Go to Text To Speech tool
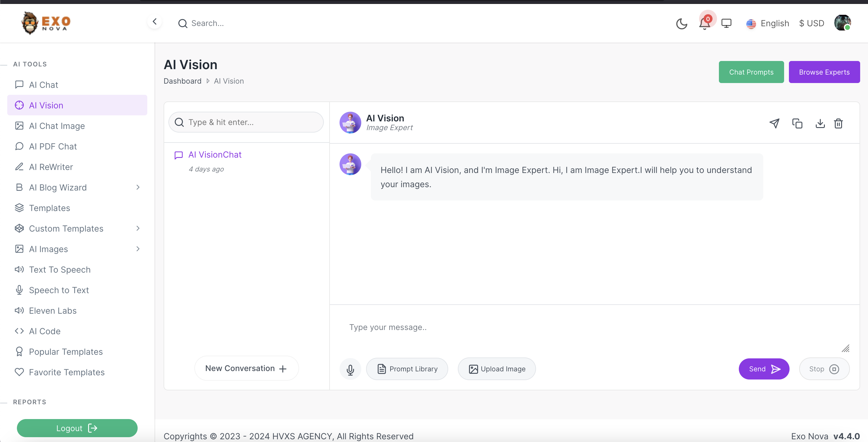This screenshot has height=442, width=868. pyautogui.click(x=60, y=270)
